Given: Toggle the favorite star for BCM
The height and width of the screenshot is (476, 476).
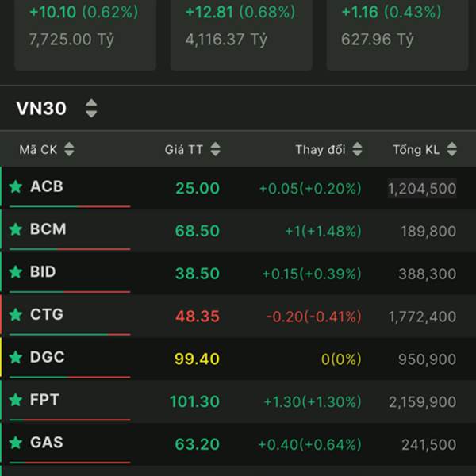Looking at the screenshot, I should pos(16,230).
